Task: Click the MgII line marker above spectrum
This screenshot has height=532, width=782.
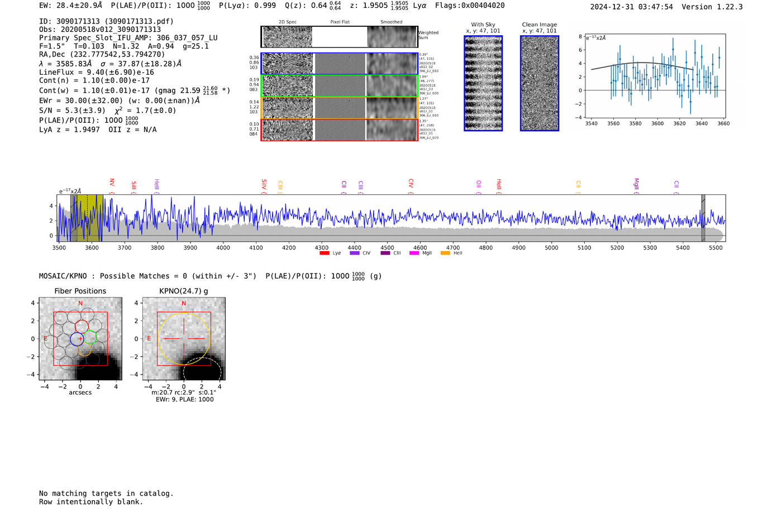Action: pyautogui.click(x=636, y=186)
